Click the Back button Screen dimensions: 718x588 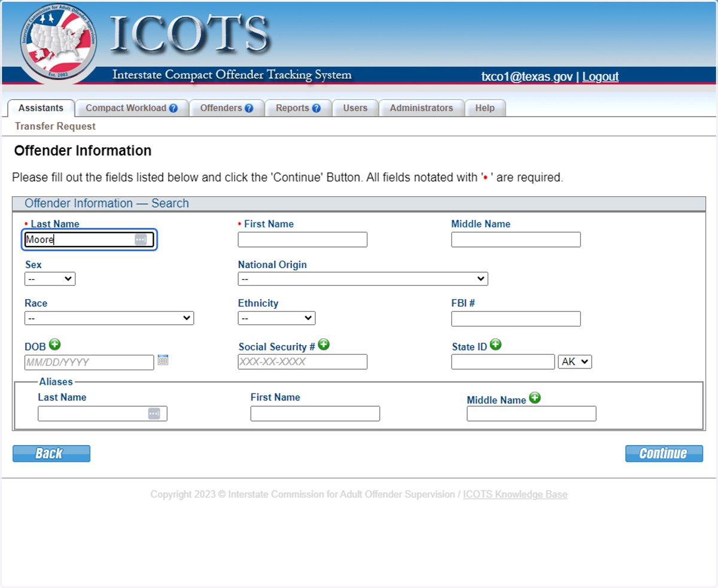tap(51, 453)
